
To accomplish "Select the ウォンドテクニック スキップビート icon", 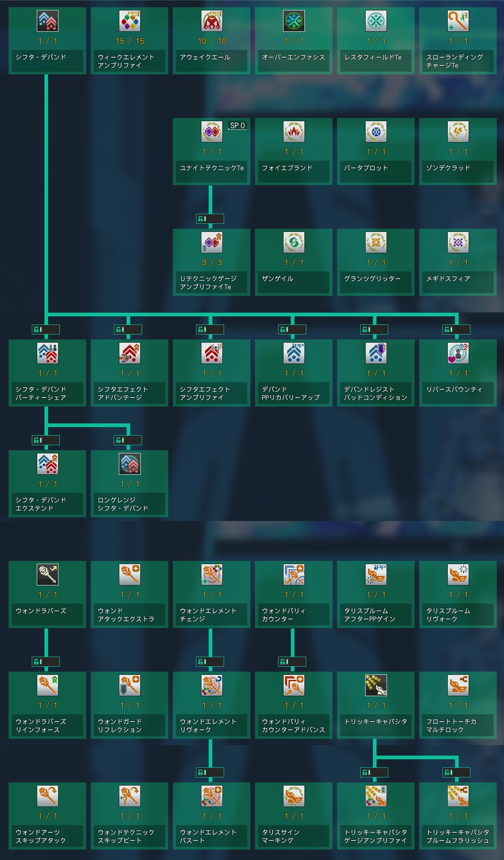I will pos(130,796).
